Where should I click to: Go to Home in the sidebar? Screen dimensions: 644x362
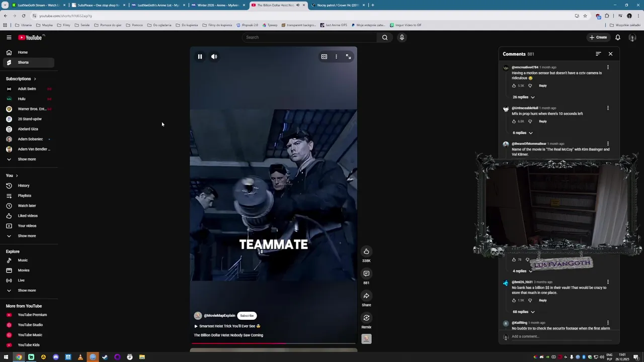pyautogui.click(x=28, y=52)
